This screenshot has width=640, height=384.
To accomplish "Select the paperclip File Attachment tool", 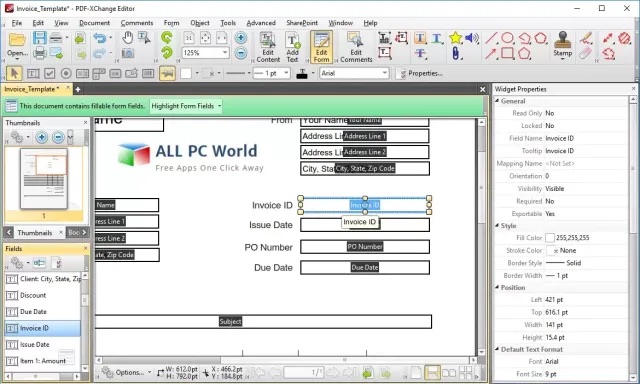I will tap(456, 53).
